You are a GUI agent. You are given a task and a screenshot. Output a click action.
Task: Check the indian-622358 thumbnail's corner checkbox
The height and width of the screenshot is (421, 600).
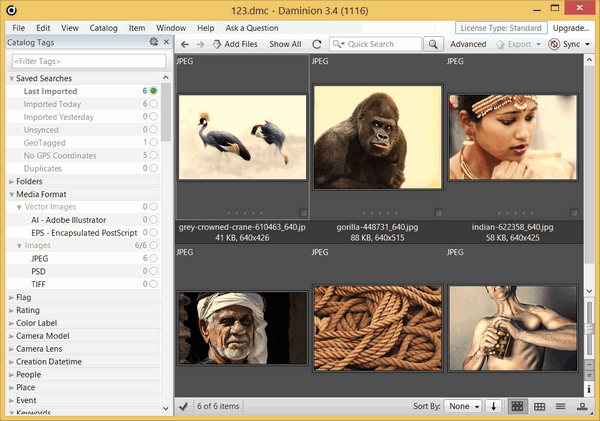[x=574, y=212]
